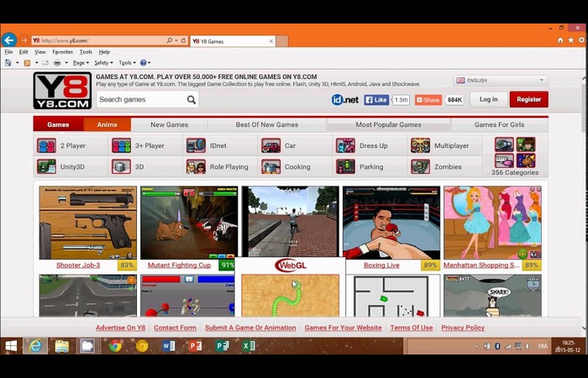This screenshot has height=378, width=588.
Task: Open the 356 Categories tile
Action: 515,156
